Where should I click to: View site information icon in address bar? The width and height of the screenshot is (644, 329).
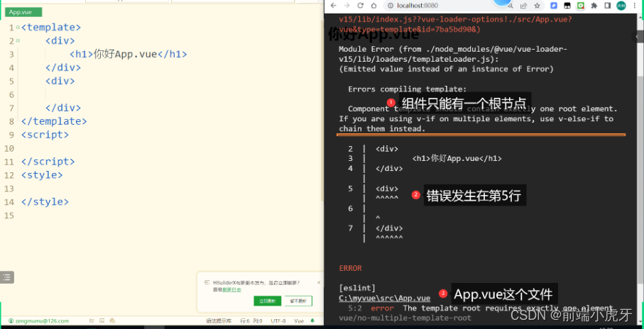pyautogui.click(x=391, y=6)
